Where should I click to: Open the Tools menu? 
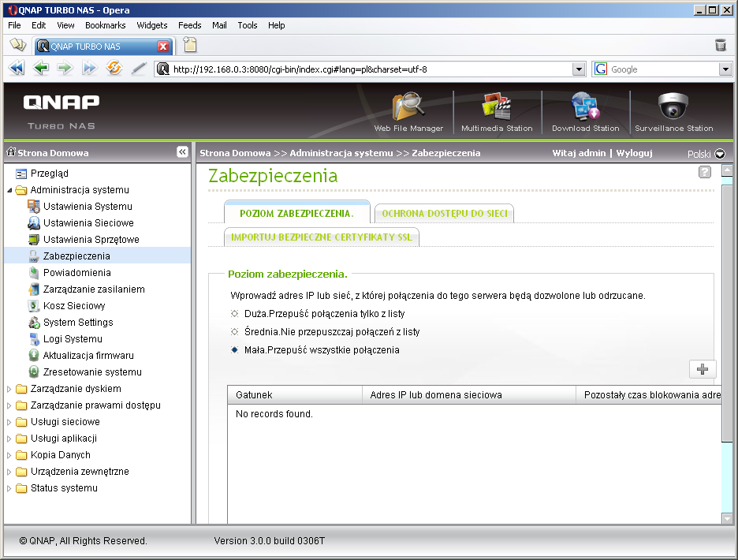click(x=247, y=25)
